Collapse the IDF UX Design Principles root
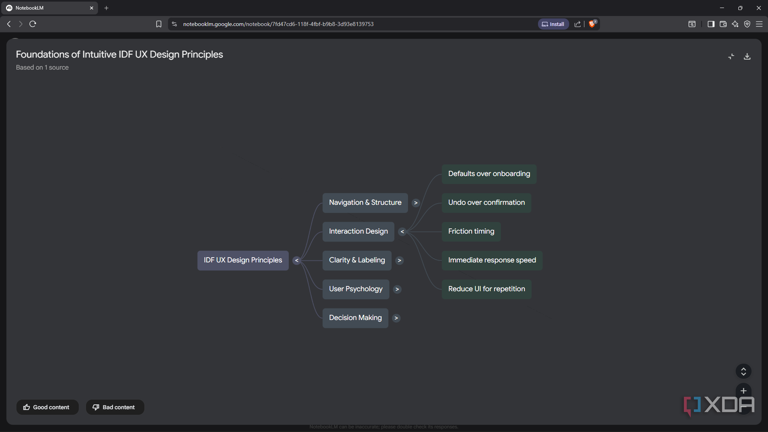This screenshot has height=432, width=768. tap(296, 261)
